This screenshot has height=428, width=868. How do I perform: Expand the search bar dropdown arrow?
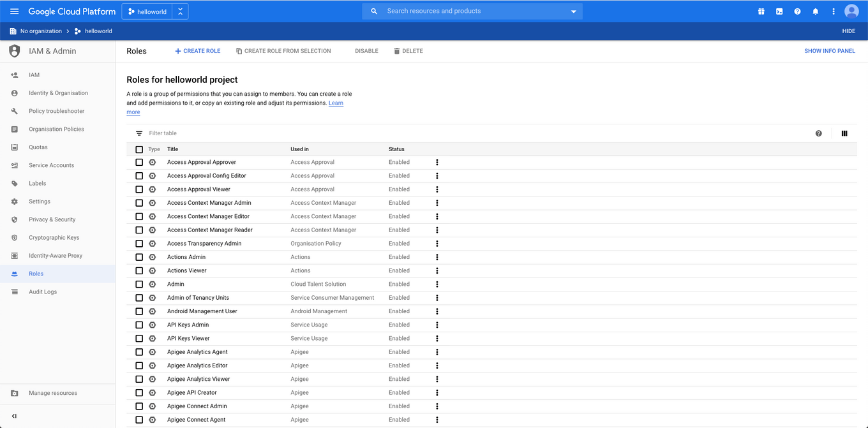point(573,11)
